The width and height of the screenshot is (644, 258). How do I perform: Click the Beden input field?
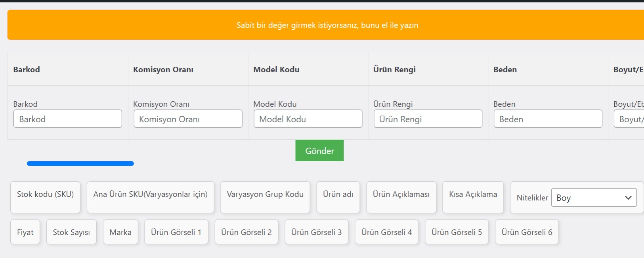[x=548, y=119]
